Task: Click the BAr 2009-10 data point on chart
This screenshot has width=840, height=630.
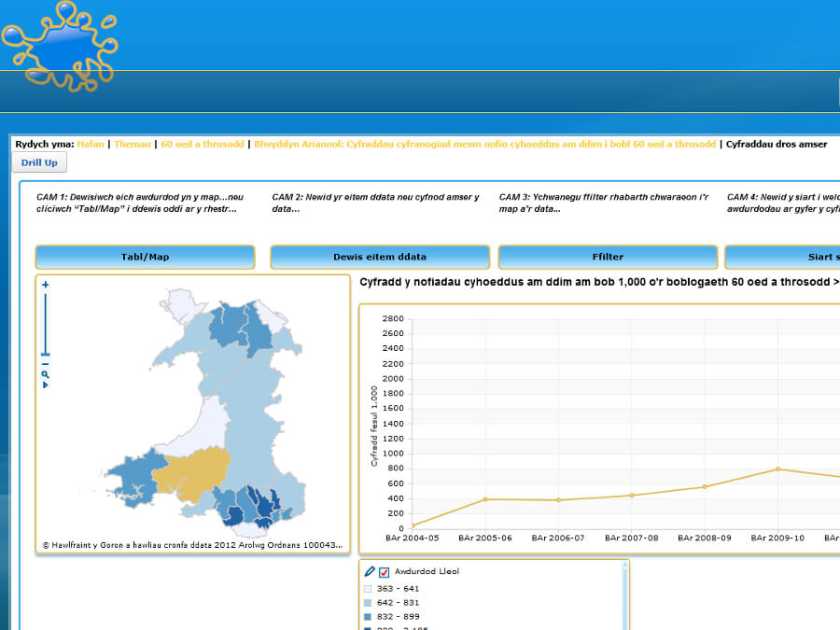Action: coord(777,469)
